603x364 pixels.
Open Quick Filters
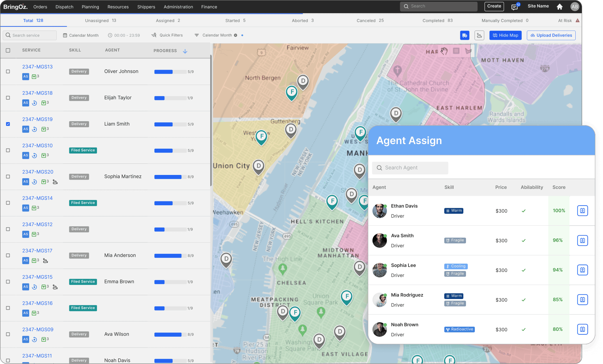point(167,35)
